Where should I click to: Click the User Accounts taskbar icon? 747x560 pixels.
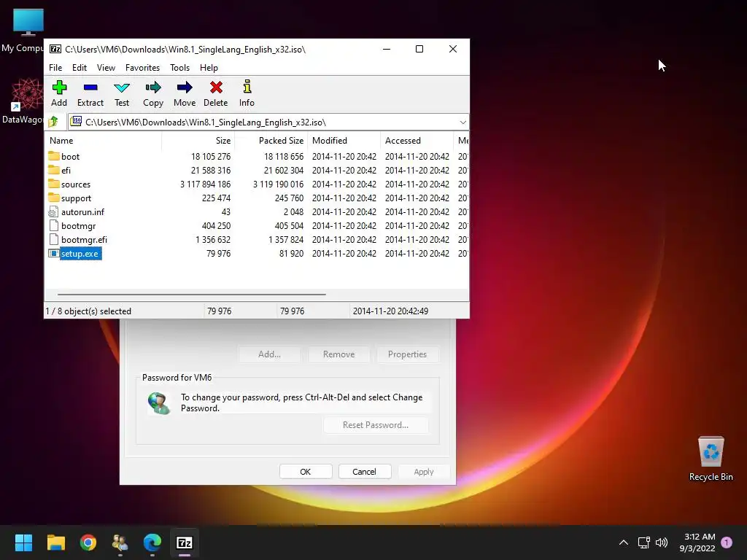(120, 542)
